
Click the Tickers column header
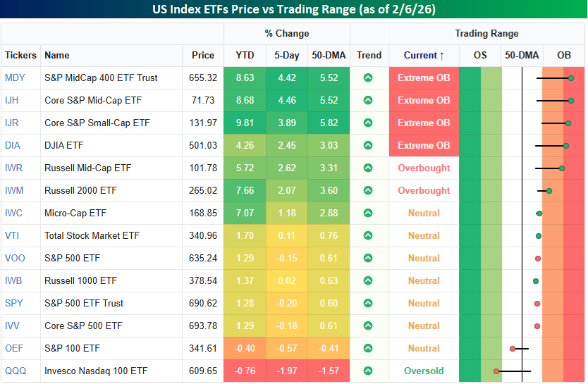21,55
